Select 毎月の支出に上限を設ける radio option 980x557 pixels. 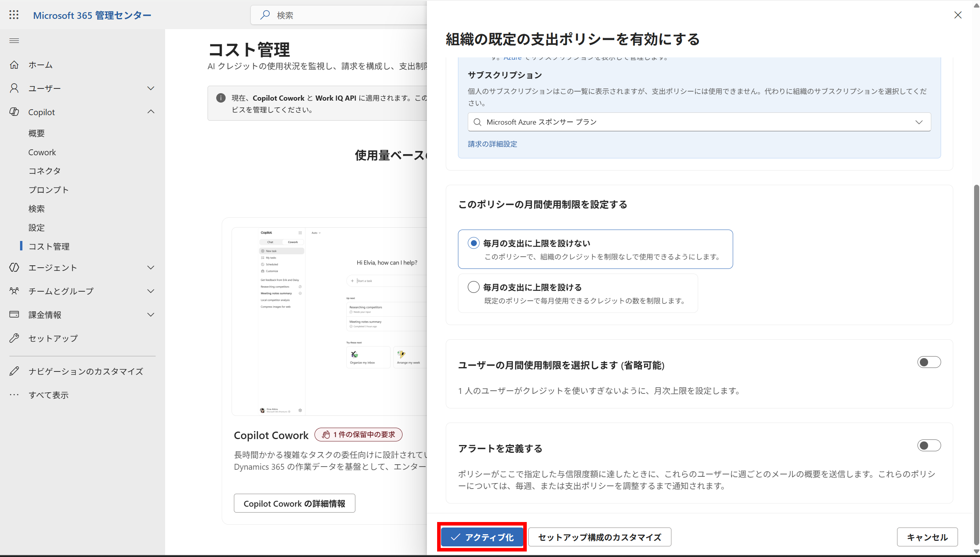coord(474,287)
